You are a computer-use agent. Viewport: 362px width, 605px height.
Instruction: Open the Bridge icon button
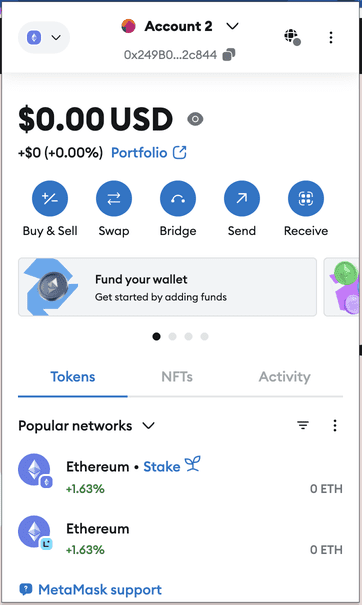(178, 198)
